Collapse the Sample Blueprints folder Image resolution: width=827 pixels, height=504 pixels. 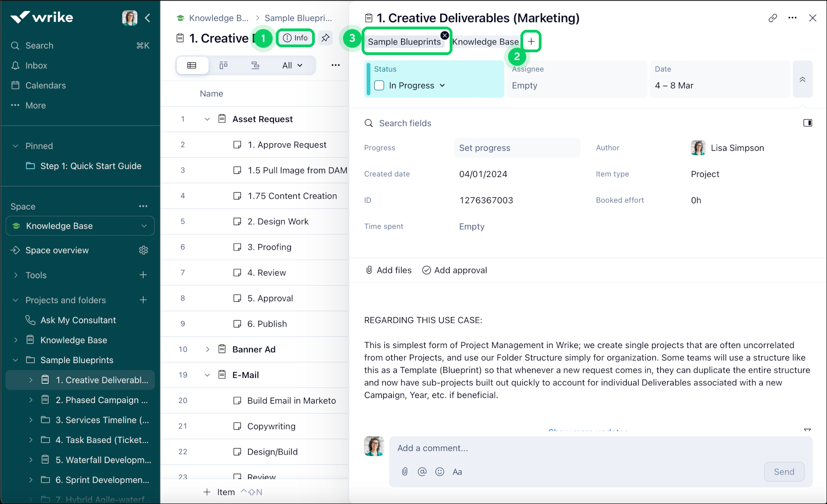tap(16, 360)
